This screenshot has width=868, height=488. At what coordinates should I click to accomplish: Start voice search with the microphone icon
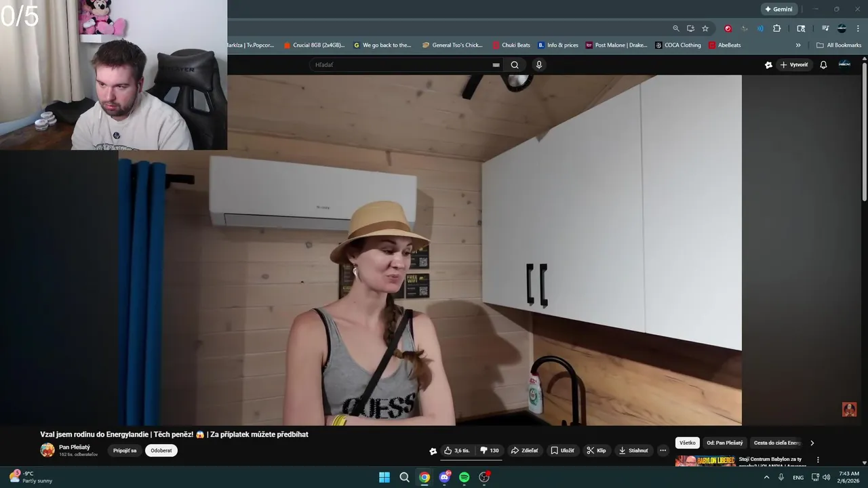click(x=539, y=65)
